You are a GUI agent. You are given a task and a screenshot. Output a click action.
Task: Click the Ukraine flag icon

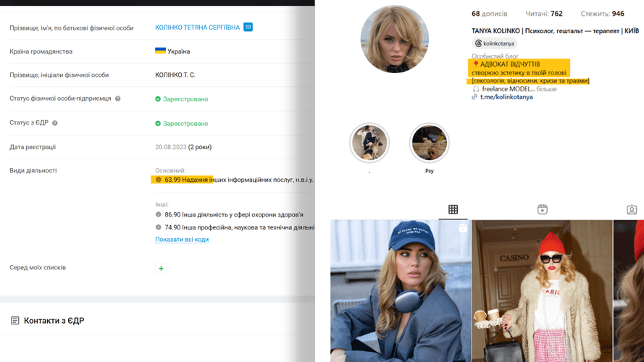pyautogui.click(x=160, y=51)
